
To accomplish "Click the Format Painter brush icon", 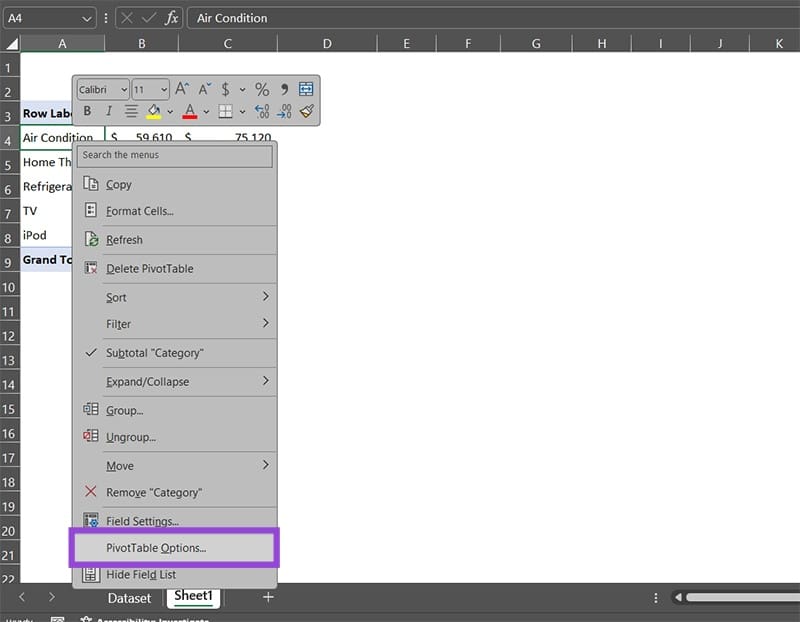I will [307, 111].
